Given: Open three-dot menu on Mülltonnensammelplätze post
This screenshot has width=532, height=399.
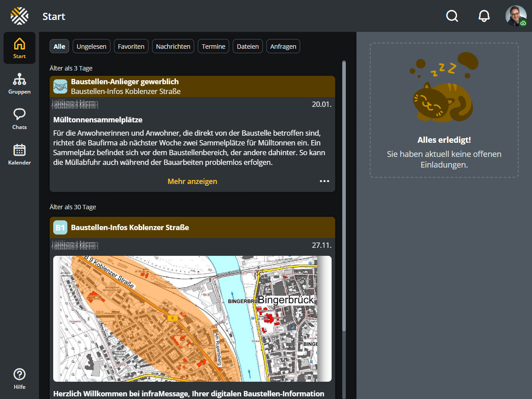Looking at the screenshot, I should coord(325,181).
